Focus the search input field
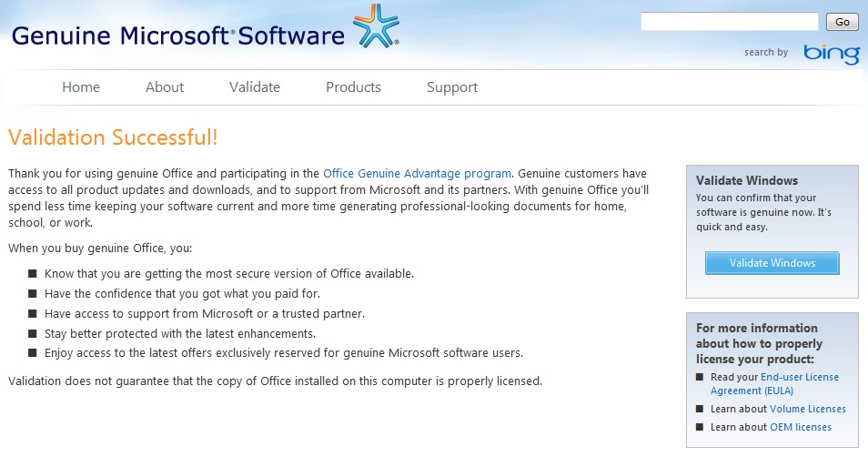 coord(729,22)
